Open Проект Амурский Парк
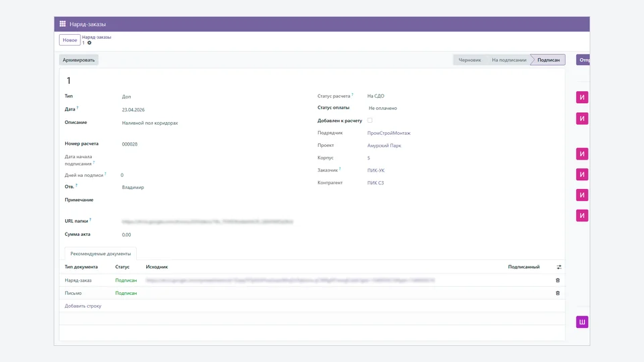This screenshot has width=644, height=362. [384, 145]
